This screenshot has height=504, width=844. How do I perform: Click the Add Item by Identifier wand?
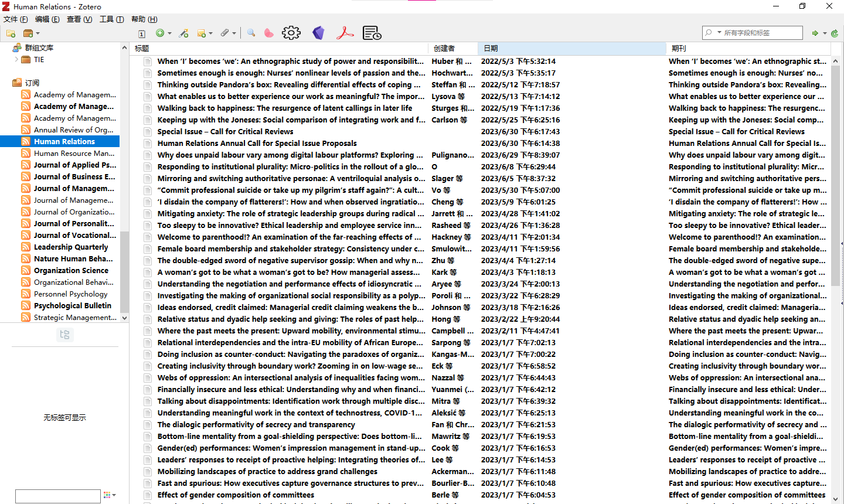(x=184, y=33)
